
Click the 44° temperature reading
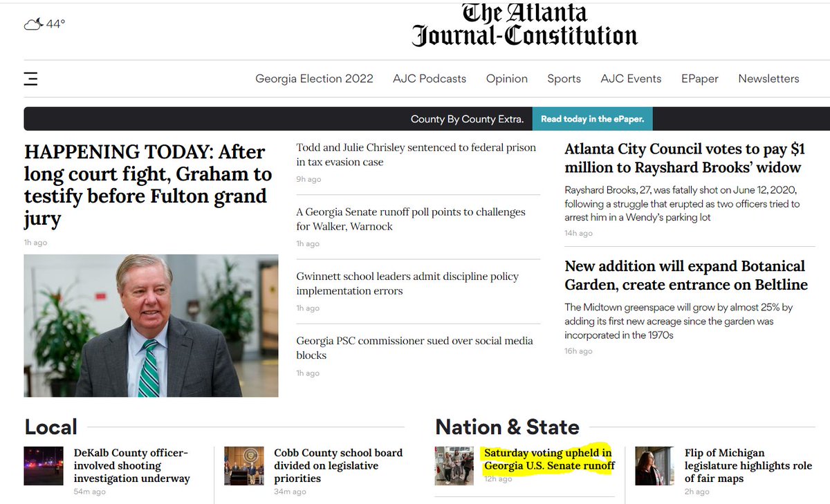click(55, 24)
